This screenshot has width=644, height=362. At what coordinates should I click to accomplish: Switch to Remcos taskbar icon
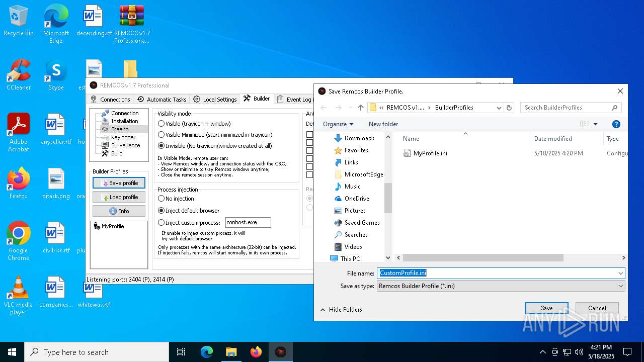coord(281,352)
